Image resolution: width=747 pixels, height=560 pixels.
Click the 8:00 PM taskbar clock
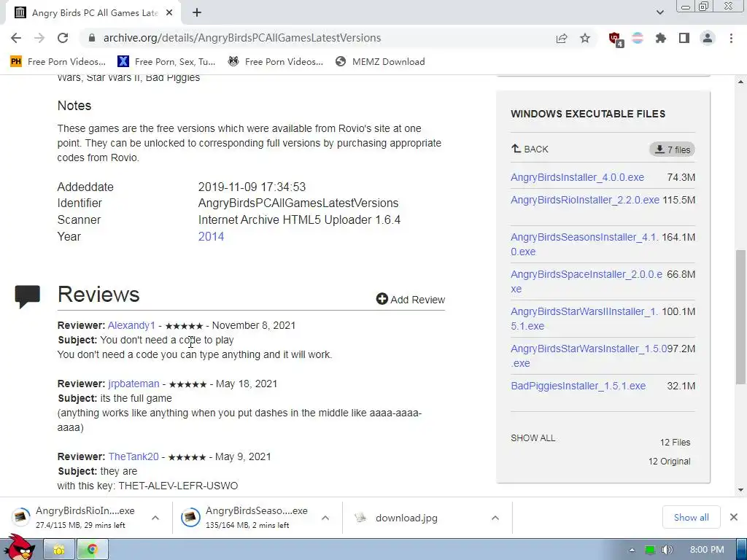click(707, 550)
